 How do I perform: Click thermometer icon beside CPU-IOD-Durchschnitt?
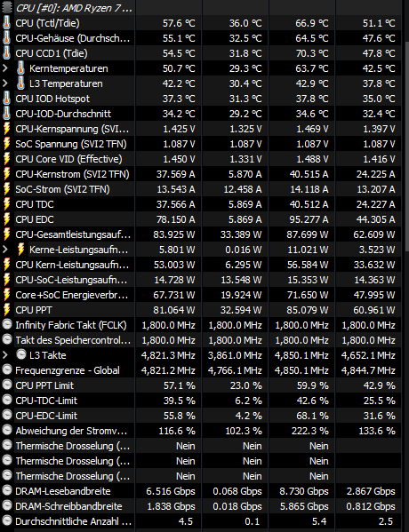[x=6, y=114]
